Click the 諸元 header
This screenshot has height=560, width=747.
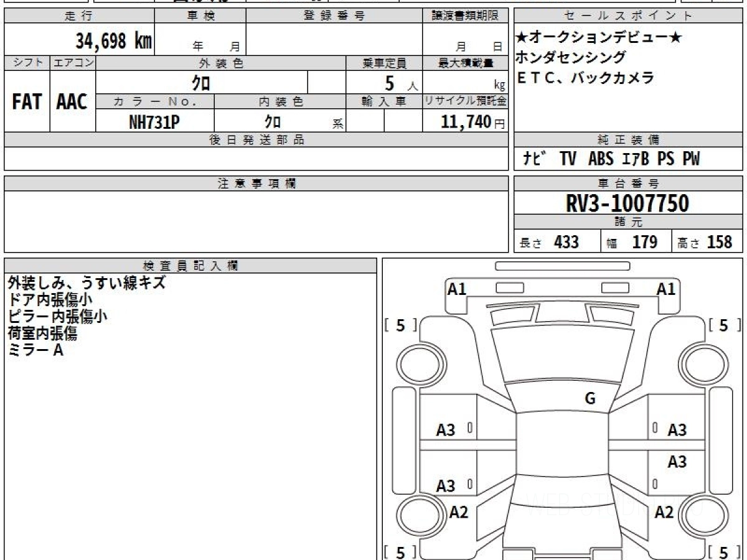tap(629, 222)
